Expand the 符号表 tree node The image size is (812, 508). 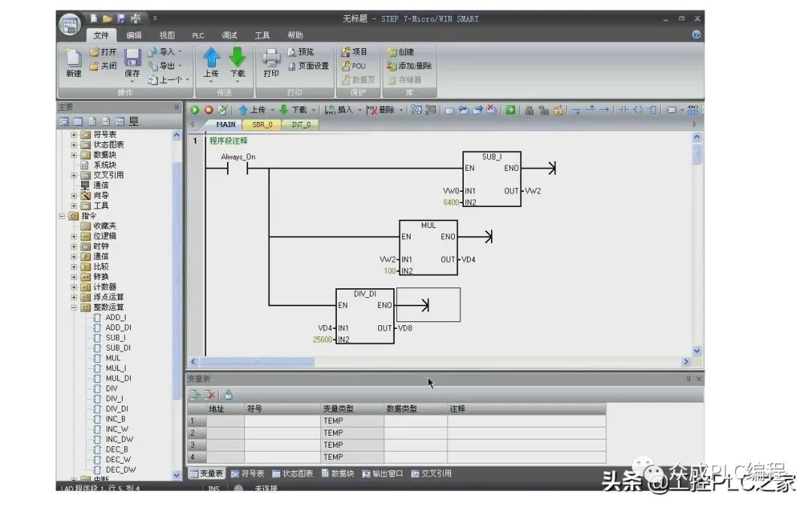pos(74,135)
